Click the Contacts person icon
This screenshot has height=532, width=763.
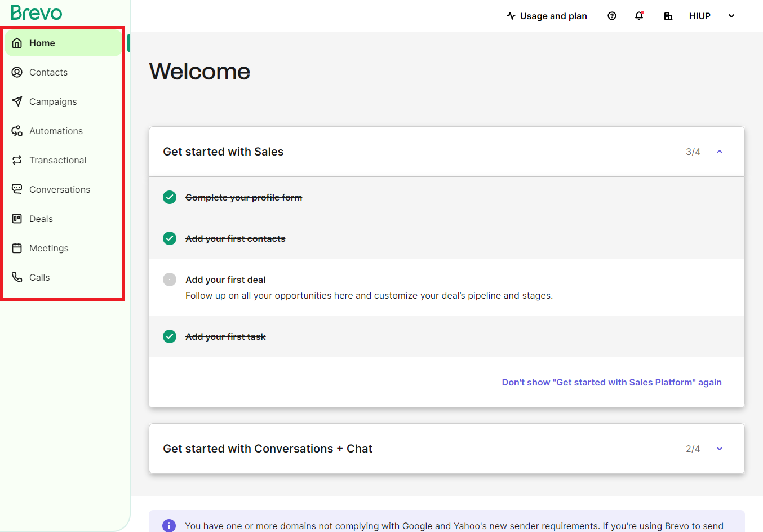pyautogui.click(x=17, y=72)
